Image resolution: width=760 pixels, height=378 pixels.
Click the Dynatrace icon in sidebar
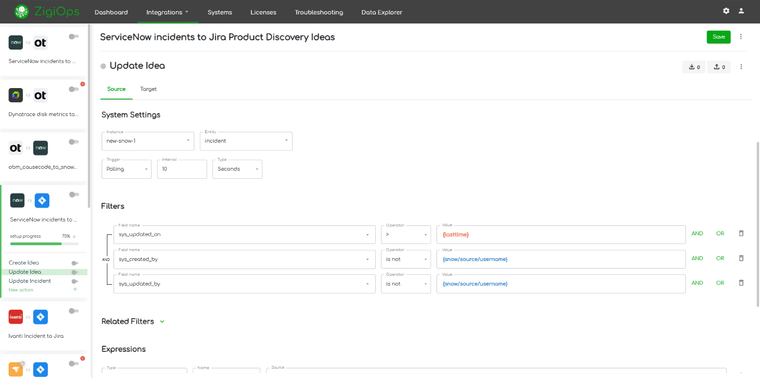point(16,95)
